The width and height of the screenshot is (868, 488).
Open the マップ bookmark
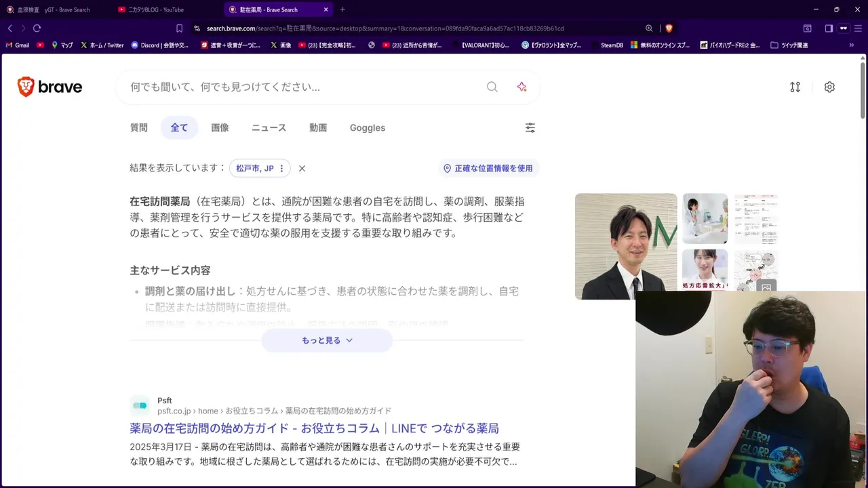pos(62,45)
